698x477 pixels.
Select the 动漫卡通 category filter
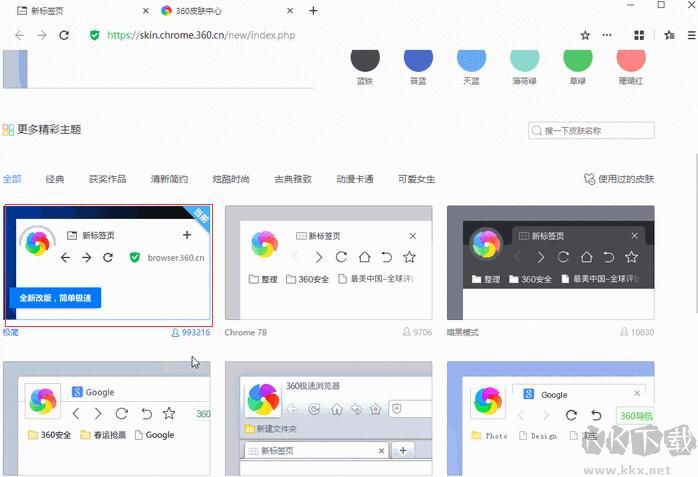[x=355, y=179]
